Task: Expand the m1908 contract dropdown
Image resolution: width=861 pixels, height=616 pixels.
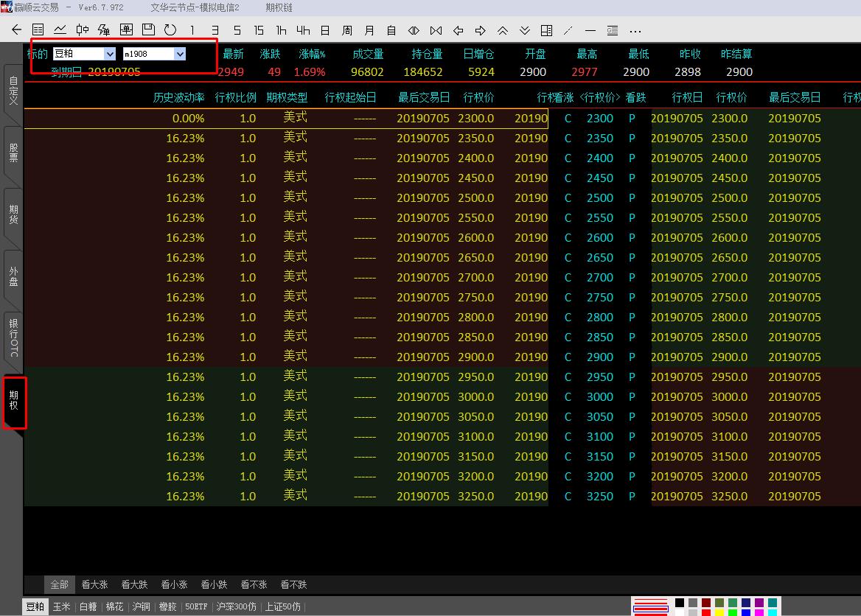Action: pos(180,54)
